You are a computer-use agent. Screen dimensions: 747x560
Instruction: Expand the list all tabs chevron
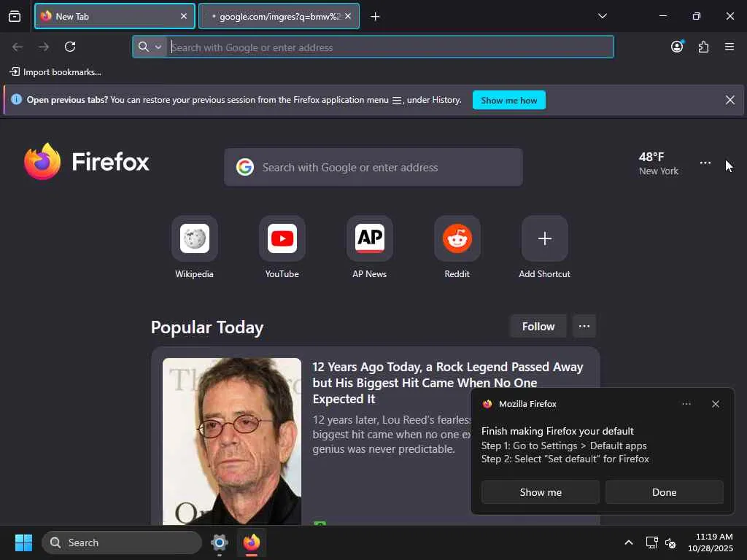tap(602, 16)
